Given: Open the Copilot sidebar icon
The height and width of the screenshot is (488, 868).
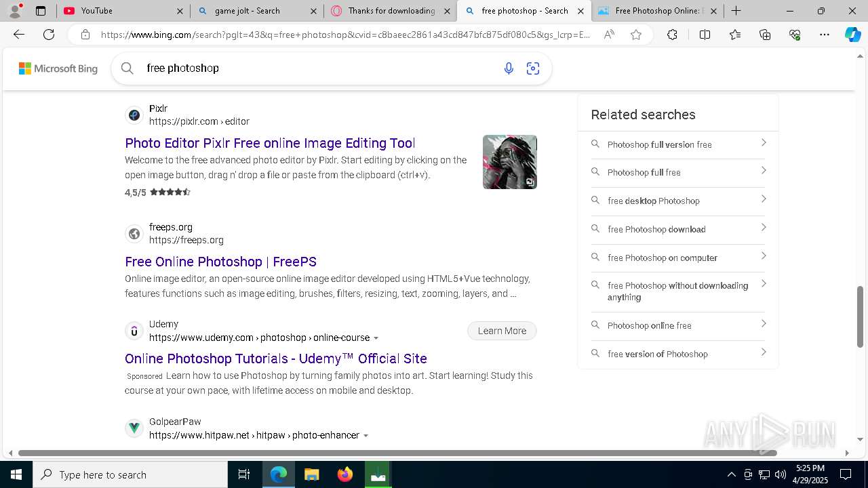Looking at the screenshot, I should (x=852, y=35).
